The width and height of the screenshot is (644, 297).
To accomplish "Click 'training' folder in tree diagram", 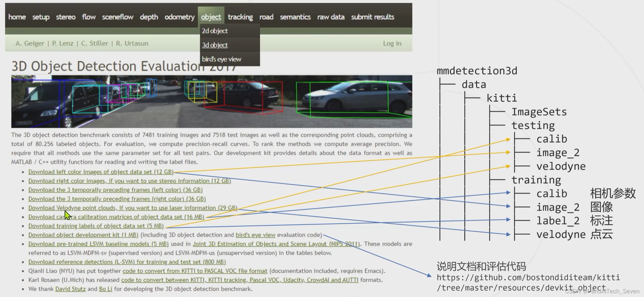I will pos(536,180).
